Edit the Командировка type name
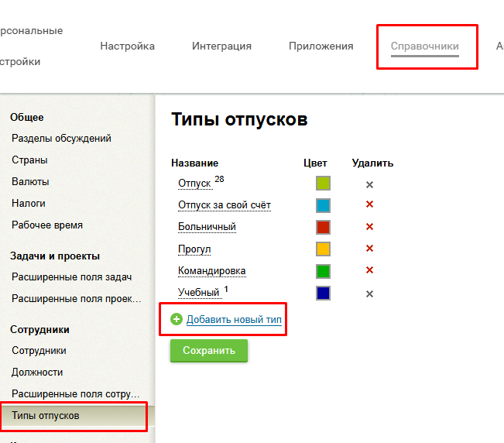 pos(211,271)
